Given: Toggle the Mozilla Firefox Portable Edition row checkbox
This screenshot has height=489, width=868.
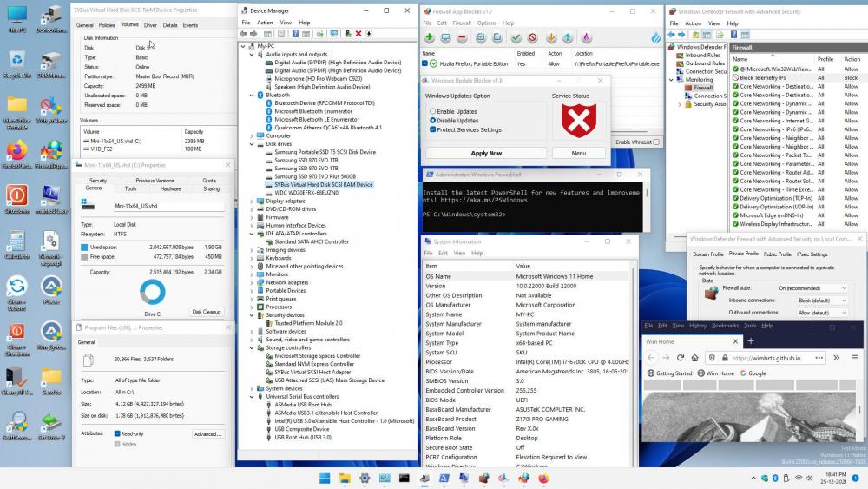Looking at the screenshot, I should coord(425,63).
